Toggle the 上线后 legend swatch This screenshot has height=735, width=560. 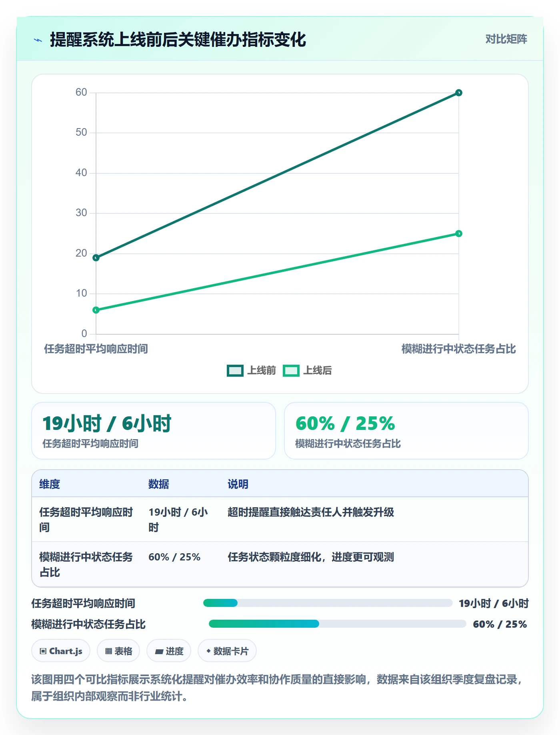291,371
